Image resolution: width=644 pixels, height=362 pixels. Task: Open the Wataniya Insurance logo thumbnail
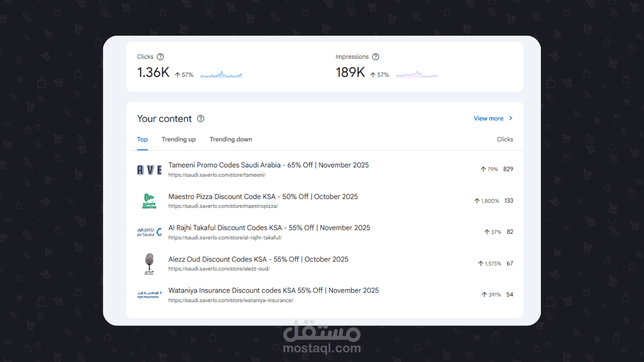coord(148,295)
